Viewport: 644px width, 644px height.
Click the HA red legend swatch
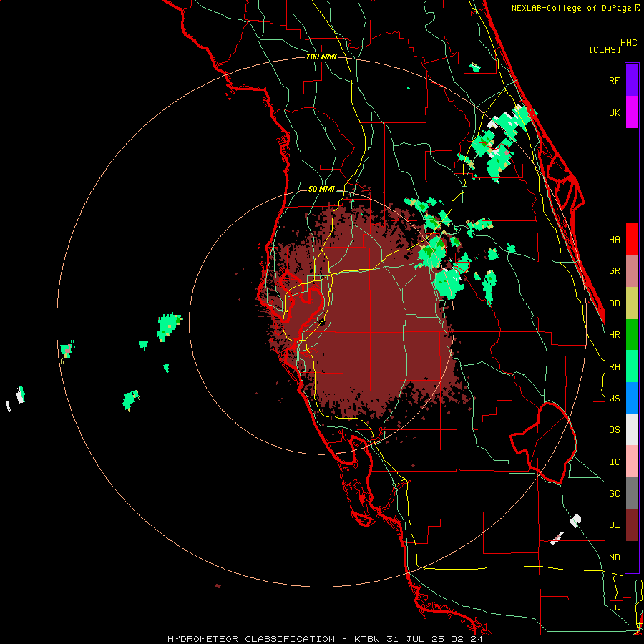[x=632, y=239]
